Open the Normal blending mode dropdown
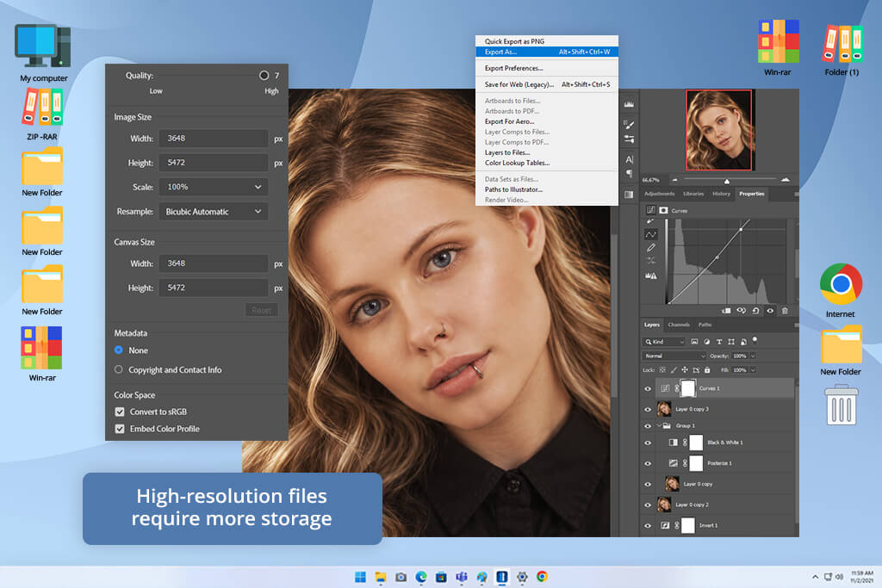The height and width of the screenshot is (588, 882). click(x=674, y=356)
